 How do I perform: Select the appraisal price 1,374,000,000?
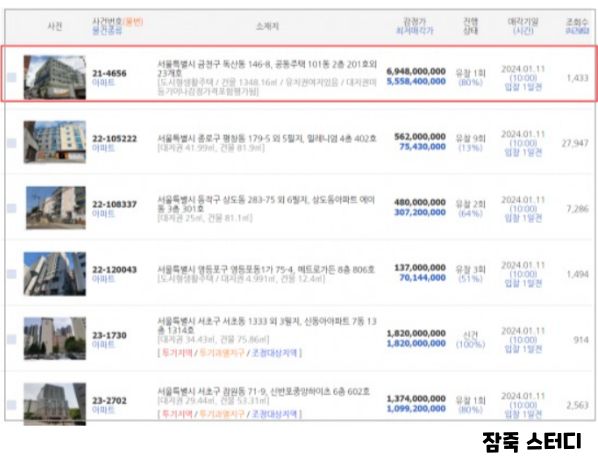[416, 399]
